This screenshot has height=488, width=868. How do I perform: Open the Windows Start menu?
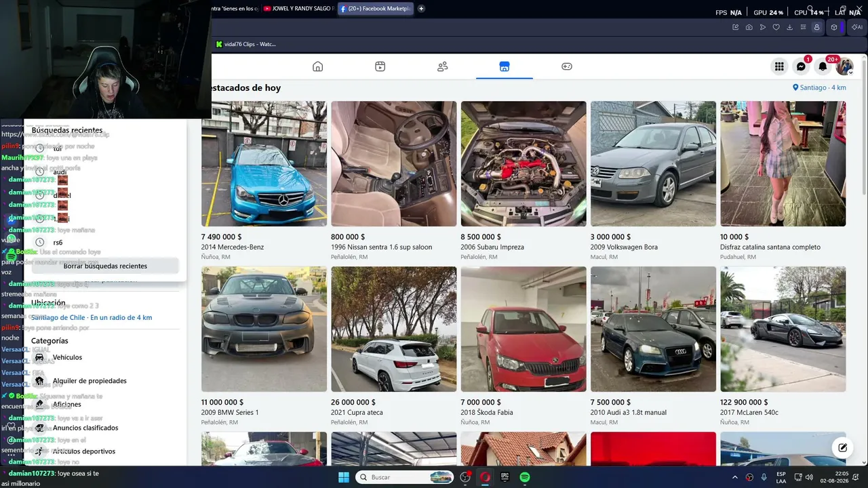[344, 477]
